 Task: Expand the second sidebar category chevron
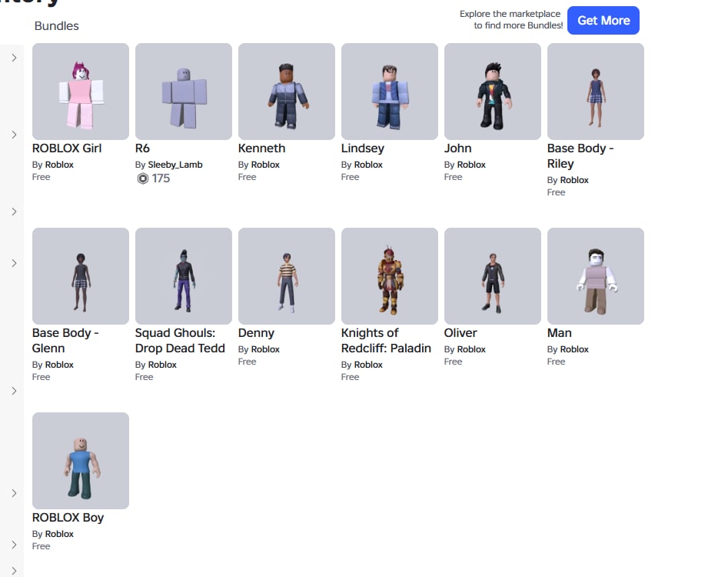click(x=14, y=135)
